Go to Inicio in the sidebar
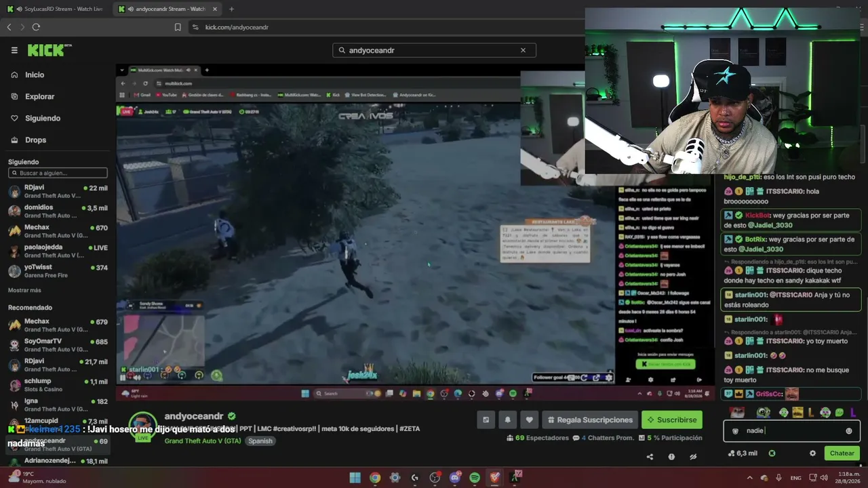868x488 pixels. point(35,75)
